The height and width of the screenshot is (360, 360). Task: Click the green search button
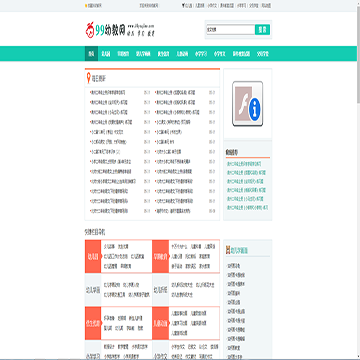[262, 30]
